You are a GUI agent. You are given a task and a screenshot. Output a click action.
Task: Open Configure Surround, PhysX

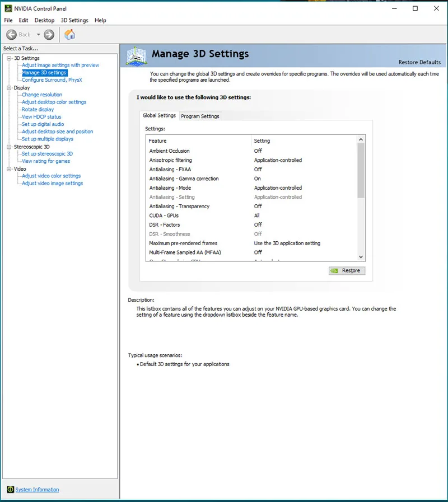(x=52, y=80)
